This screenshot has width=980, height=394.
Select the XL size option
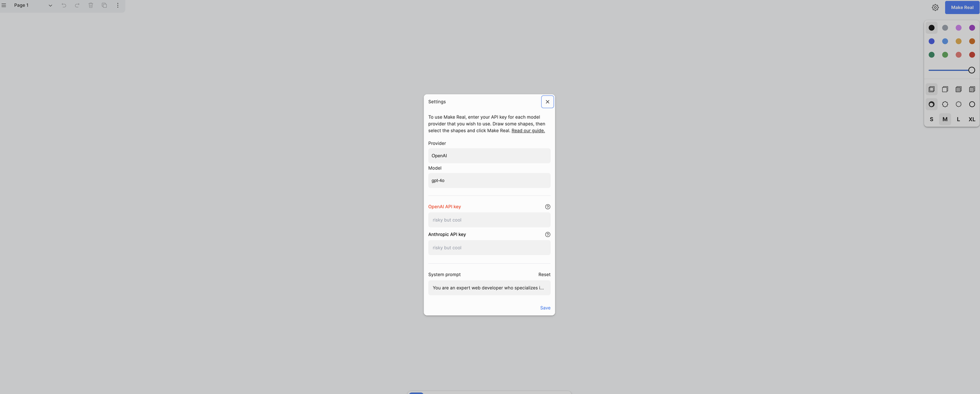click(972, 119)
